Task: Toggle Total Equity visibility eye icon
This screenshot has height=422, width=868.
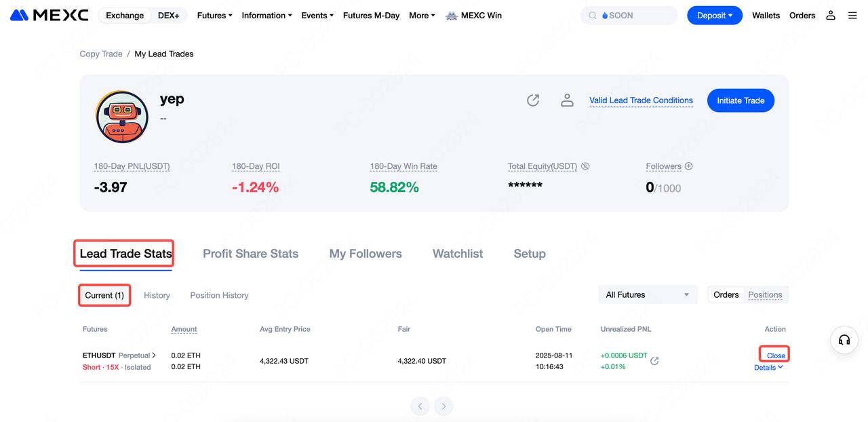Action: (x=585, y=166)
